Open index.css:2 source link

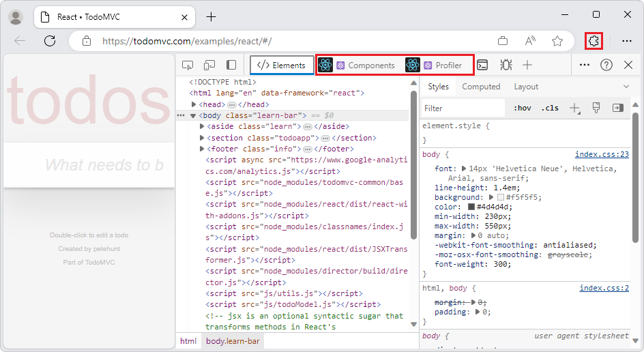[x=604, y=288]
